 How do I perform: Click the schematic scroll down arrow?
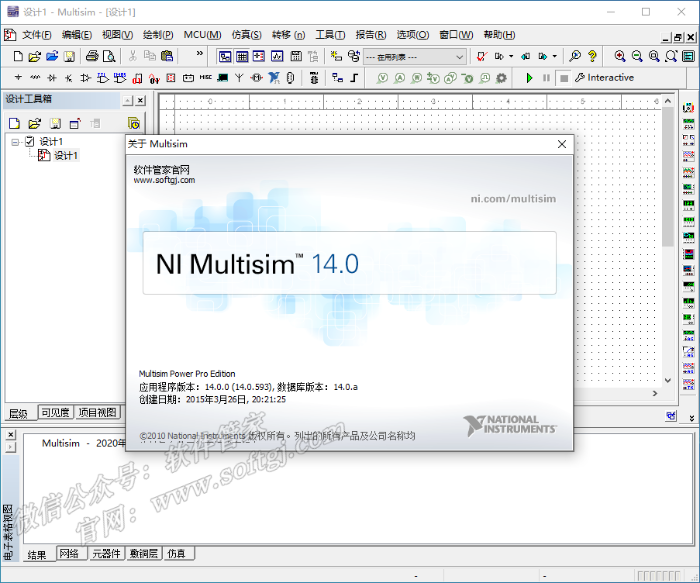668,380
